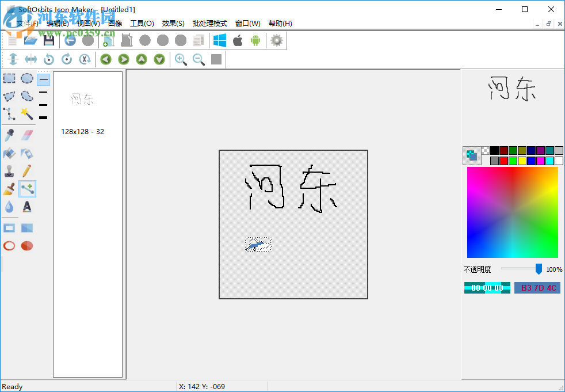
Task: Flip the image vertically
Action: (x=13, y=59)
